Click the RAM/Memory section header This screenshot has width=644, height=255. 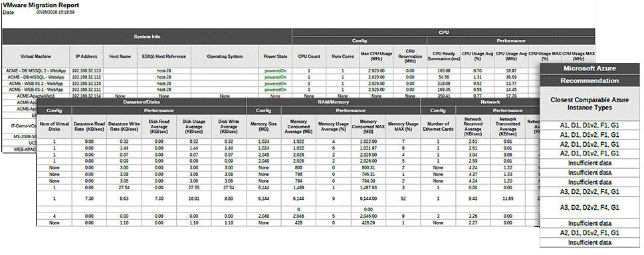[x=334, y=102]
